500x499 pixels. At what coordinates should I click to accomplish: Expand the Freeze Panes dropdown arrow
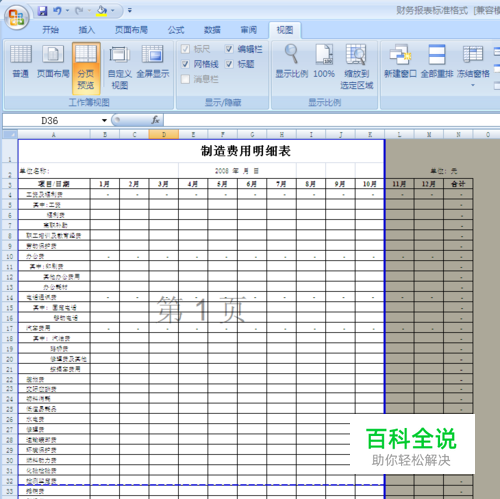[x=473, y=85]
